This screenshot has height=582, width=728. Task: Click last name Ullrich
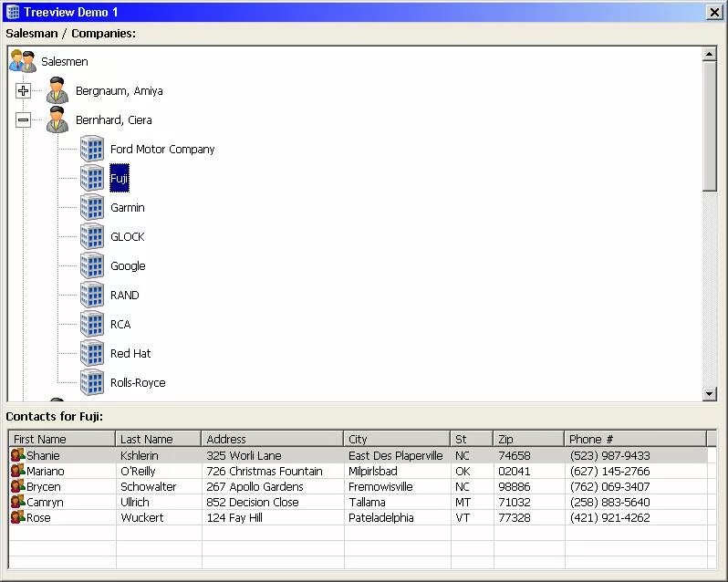pyautogui.click(x=135, y=502)
